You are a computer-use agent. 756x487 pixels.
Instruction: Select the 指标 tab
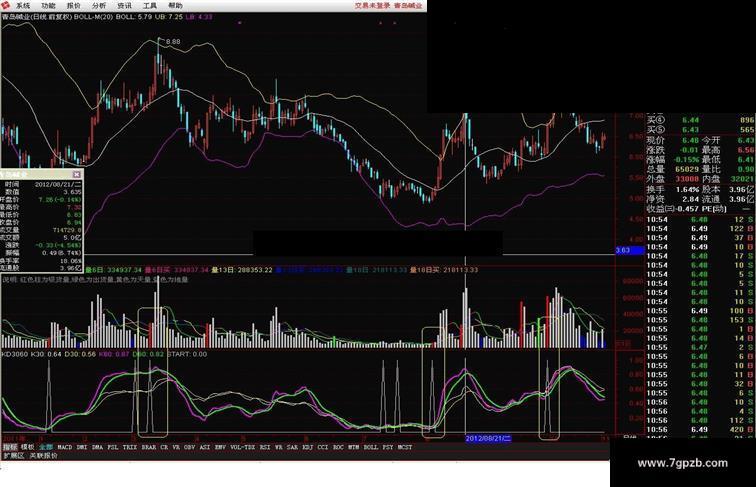coord(10,447)
